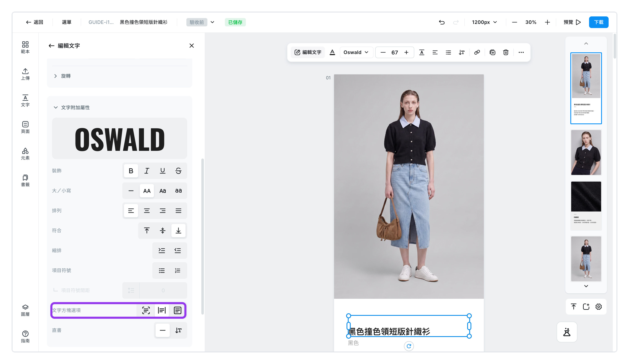
Task: Click the rotate handle below selected text box
Action: [409, 346]
